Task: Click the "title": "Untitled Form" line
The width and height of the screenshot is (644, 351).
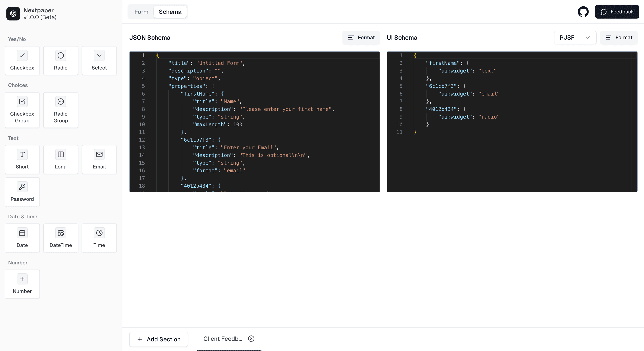Action: [206, 63]
